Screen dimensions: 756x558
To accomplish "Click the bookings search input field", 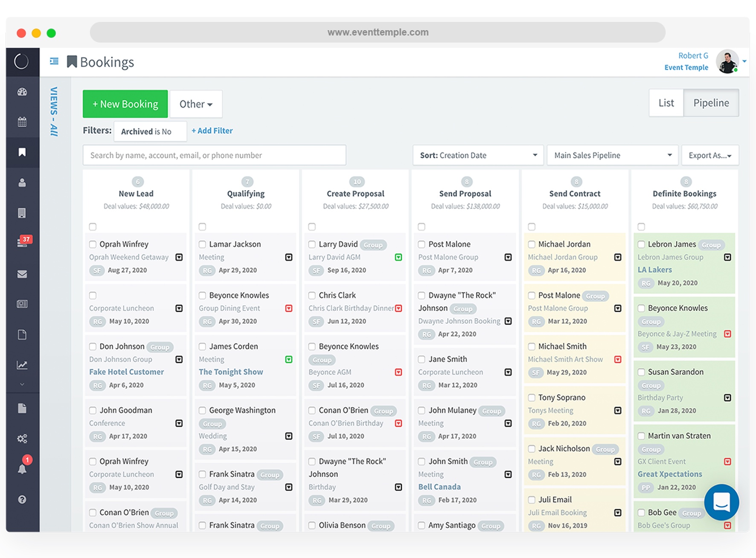I will [214, 155].
